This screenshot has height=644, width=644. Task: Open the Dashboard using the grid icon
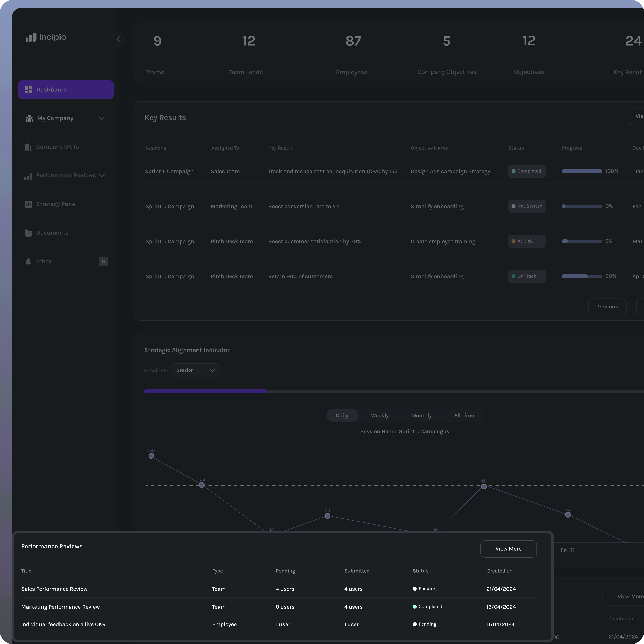click(28, 89)
